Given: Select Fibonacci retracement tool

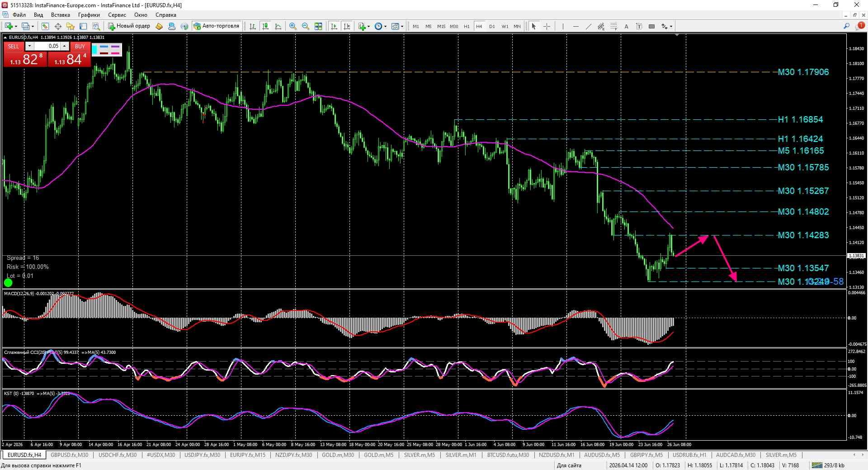Looking at the screenshot, I should [613, 26].
